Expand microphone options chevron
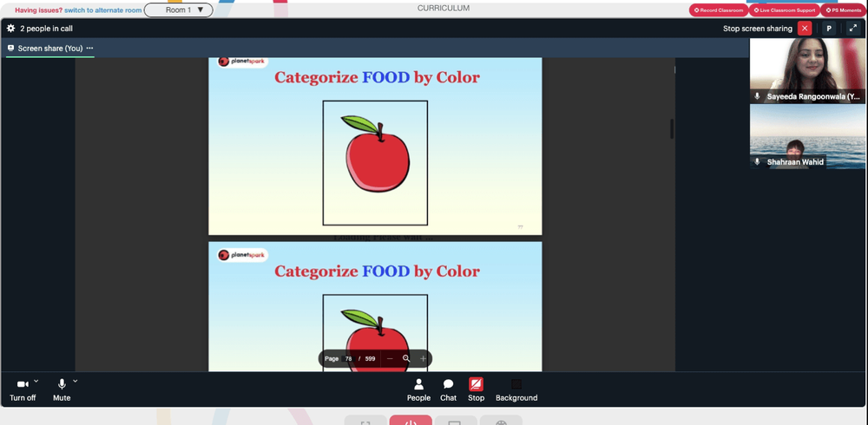Viewport: 868px width, 425px height. [x=76, y=381]
